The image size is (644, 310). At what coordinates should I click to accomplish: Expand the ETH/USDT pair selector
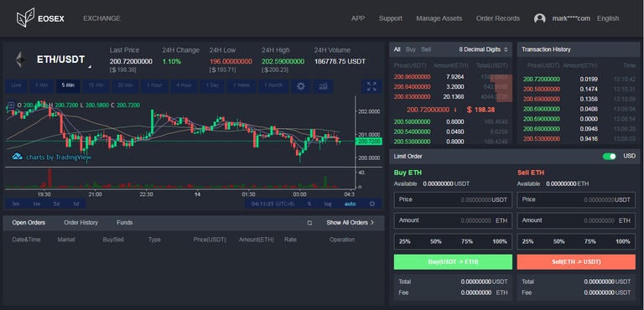90,66
